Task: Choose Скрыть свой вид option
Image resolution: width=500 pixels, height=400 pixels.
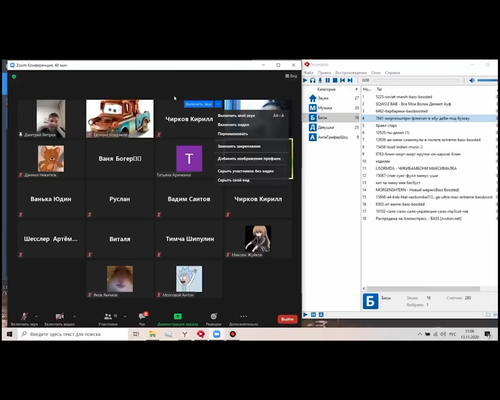Action: (252, 180)
